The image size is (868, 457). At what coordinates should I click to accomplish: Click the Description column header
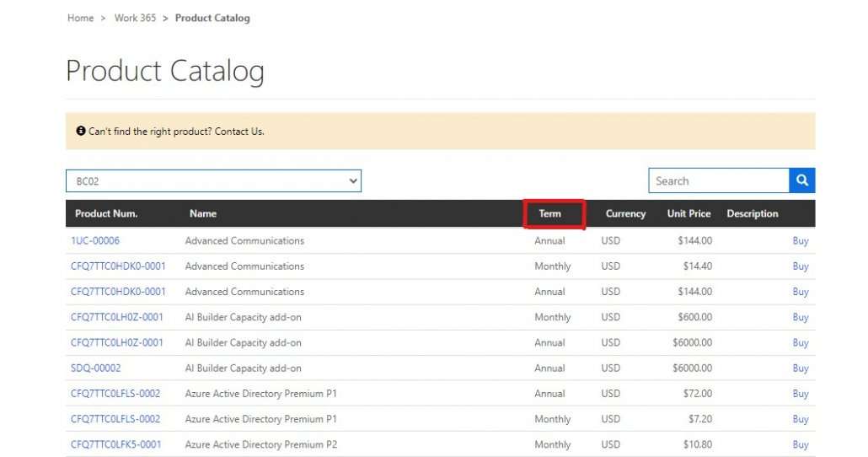[753, 213]
